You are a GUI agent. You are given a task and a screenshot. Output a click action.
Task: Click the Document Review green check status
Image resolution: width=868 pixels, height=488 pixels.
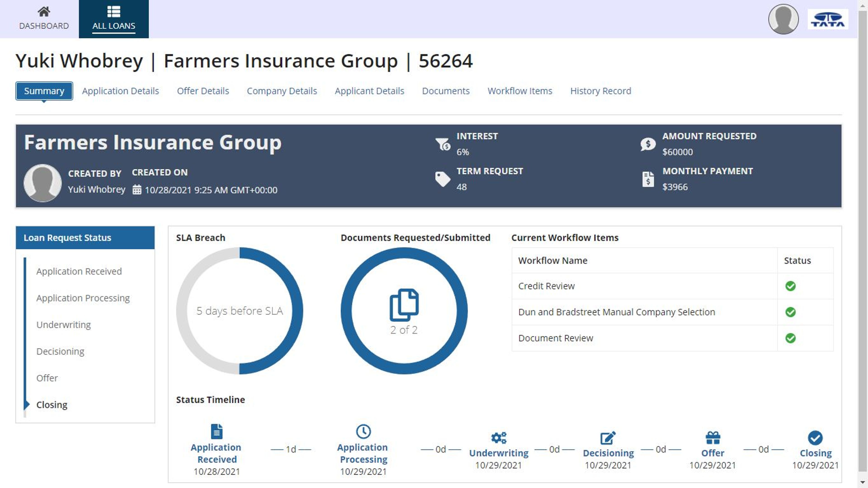coord(790,338)
